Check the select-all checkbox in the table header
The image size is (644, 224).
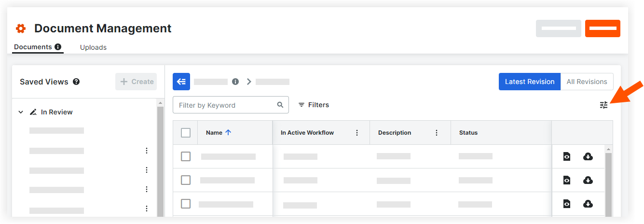pyautogui.click(x=186, y=133)
